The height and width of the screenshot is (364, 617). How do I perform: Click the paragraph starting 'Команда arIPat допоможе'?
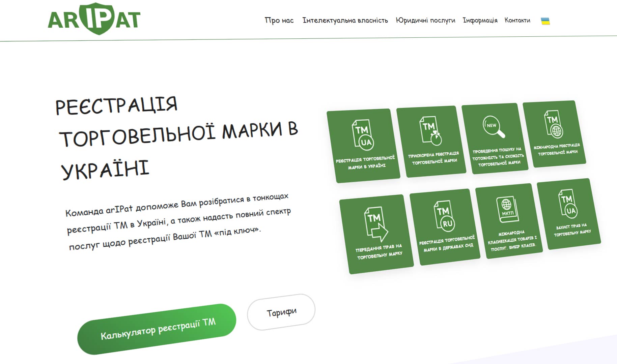[x=178, y=221]
